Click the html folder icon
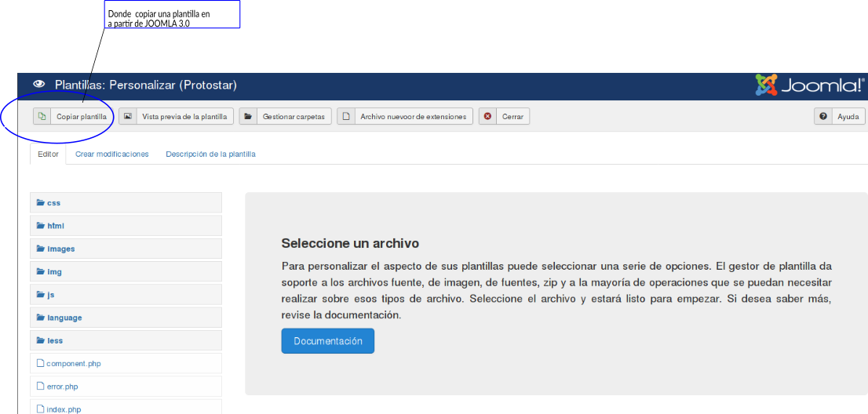Image resolution: width=868 pixels, height=414 pixels. (40, 226)
